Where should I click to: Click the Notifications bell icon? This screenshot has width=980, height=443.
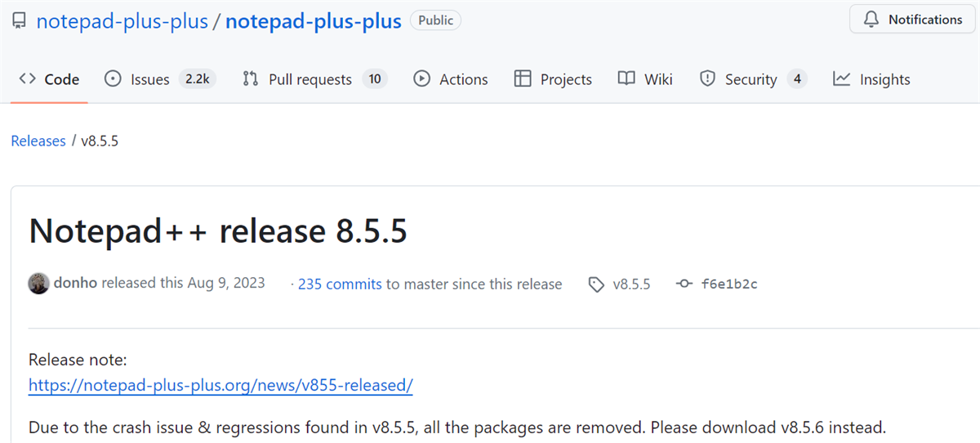tap(871, 20)
